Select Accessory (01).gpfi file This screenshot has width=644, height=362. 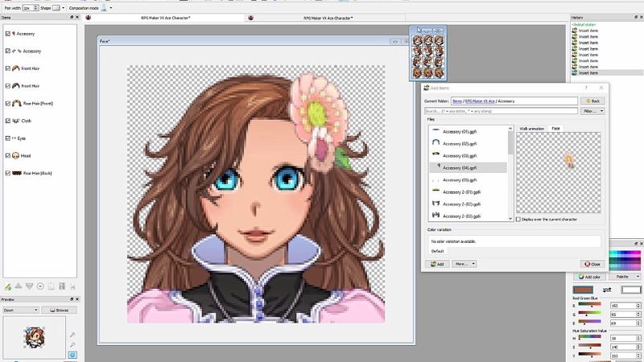pyautogui.click(x=468, y=132)
